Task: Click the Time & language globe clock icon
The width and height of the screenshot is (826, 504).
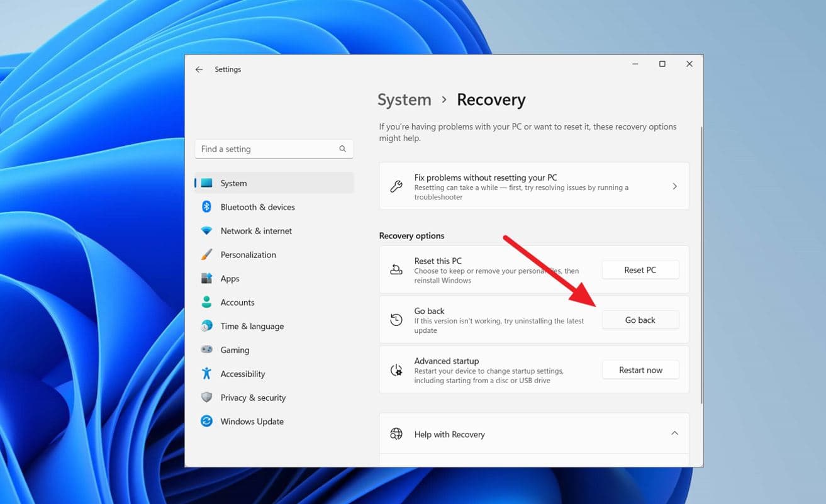Action: [x=206, y=326]
